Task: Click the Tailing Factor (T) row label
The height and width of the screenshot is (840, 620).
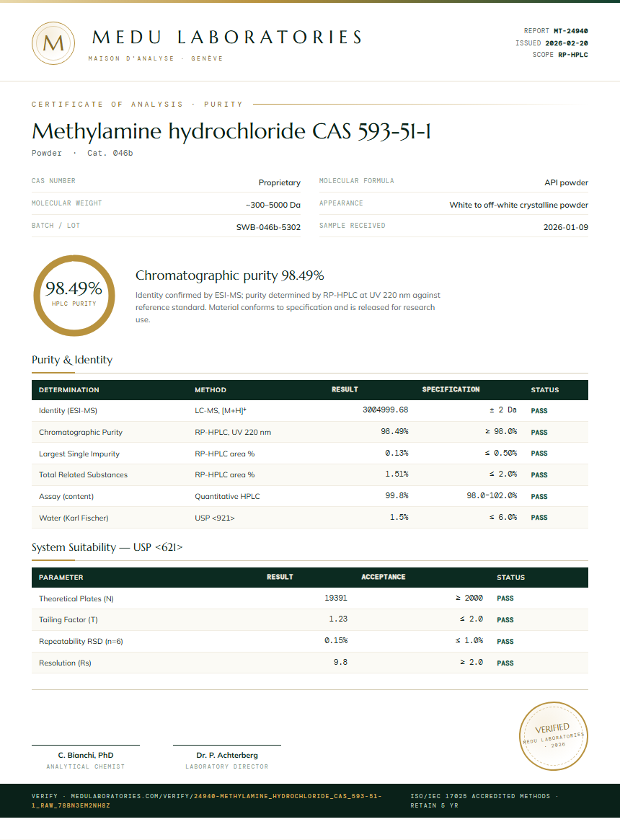Action: click(x=68, y=620)
